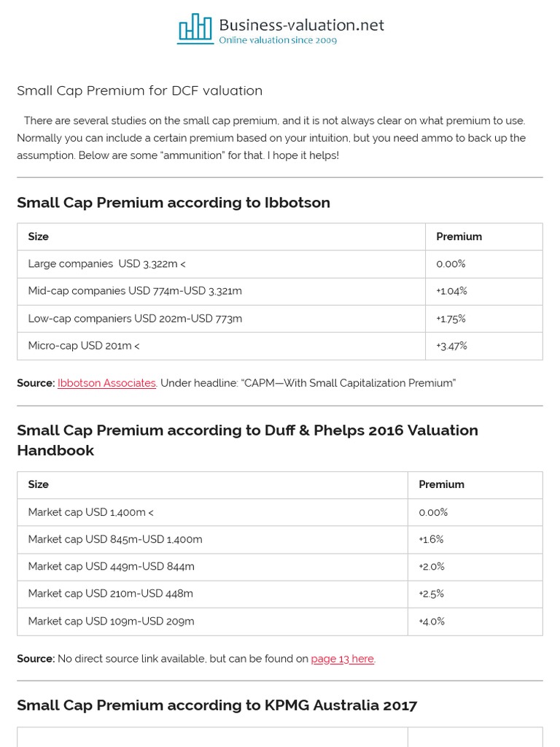Click the "Online valuation since 2009" tagline

278,41
